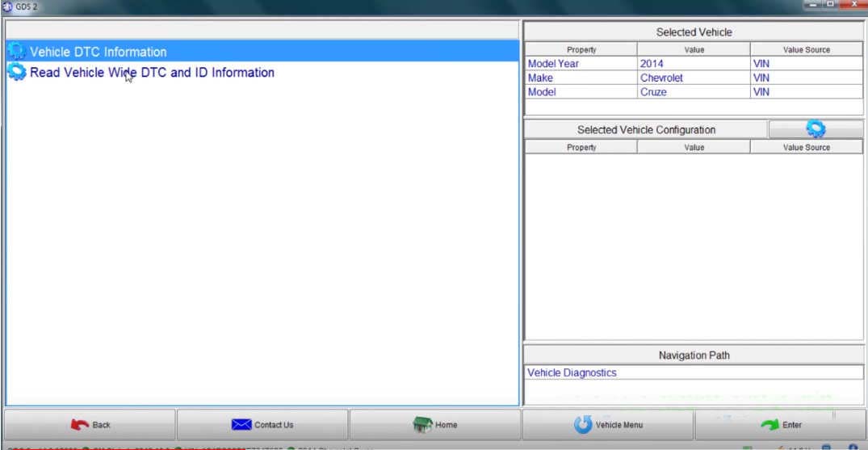The image size is (868, 450).
Task: Click the green Enter arrow icon
Action: click(769, 425)
